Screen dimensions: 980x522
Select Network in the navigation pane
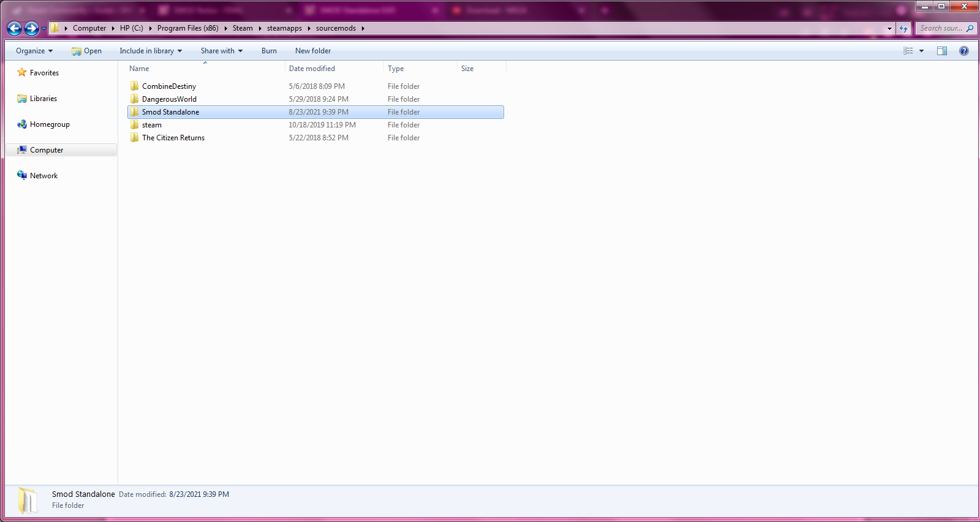[43, 176]
